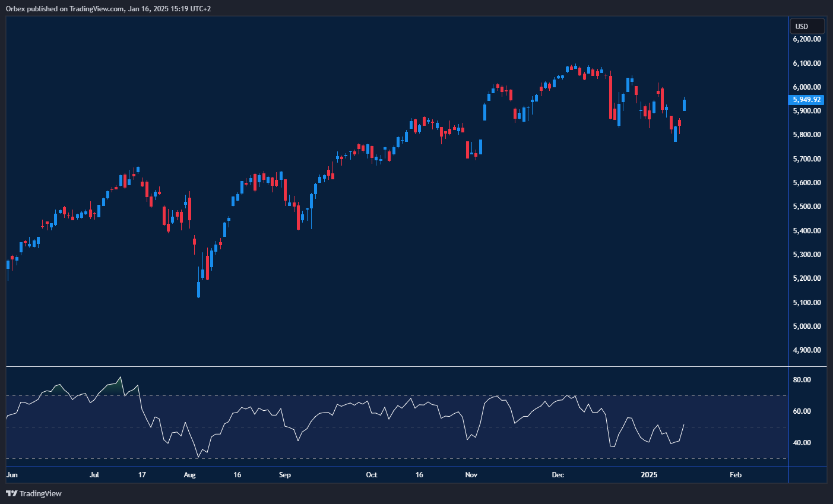
Task: Click the Orbex published on TradingView.com header
Action: pos(108,9)
